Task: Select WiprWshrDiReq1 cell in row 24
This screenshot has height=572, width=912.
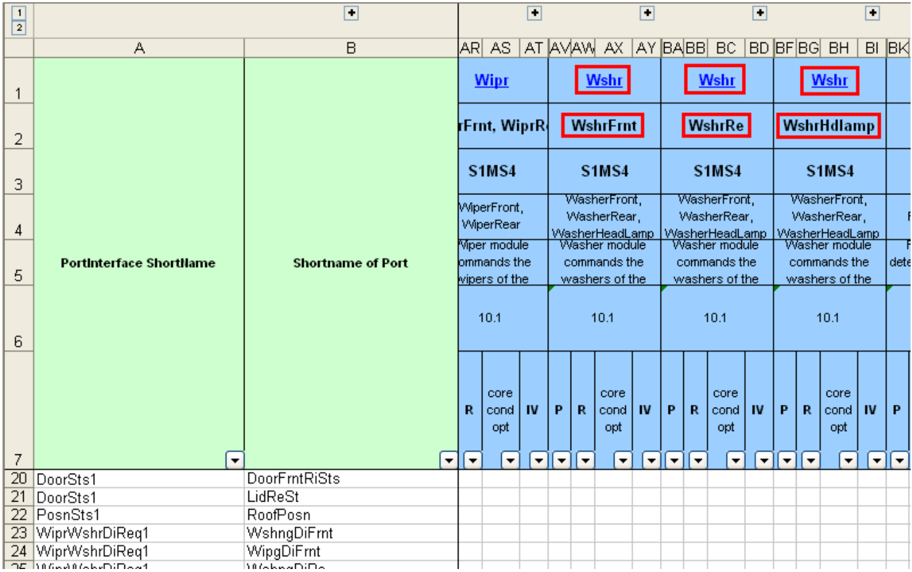Action: click(139, 551)
